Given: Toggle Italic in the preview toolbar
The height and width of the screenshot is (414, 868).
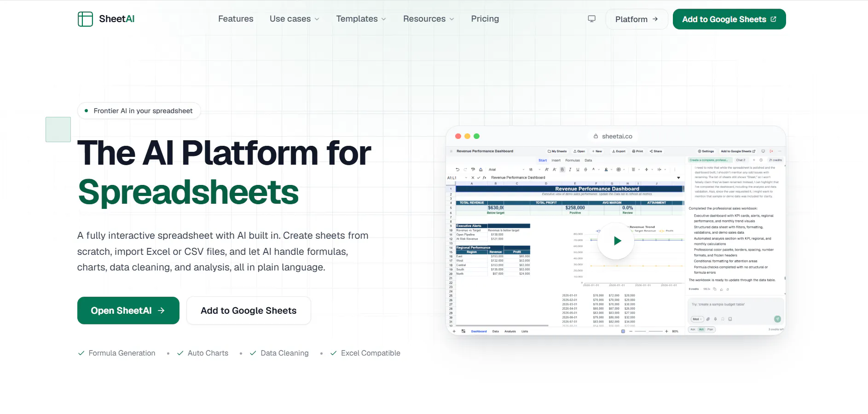Looking at the screenshot, I should pos(570,170).
